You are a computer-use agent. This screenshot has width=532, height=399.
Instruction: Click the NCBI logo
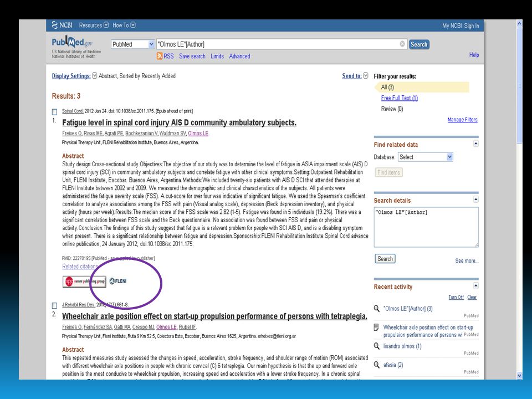click(62, 25)
